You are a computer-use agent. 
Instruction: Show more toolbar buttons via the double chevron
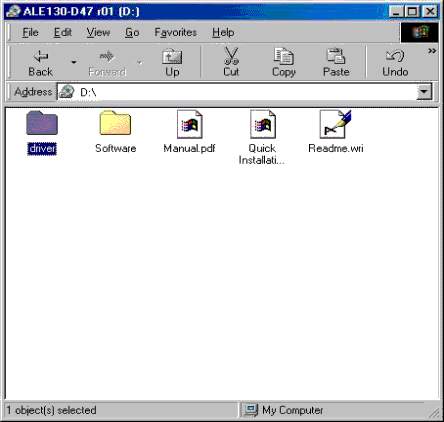tap(432, 51)
